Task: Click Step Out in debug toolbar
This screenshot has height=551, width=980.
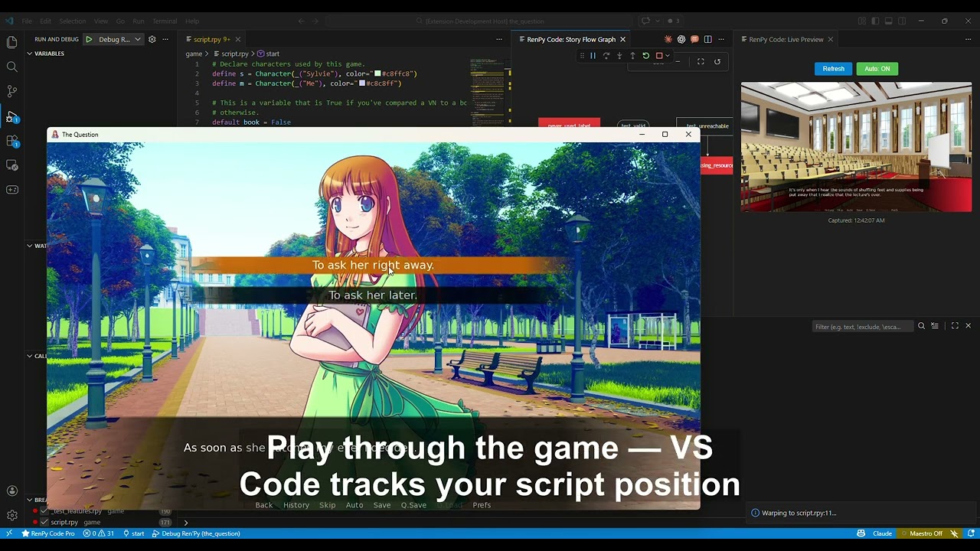Action: [x=632, y=56]
